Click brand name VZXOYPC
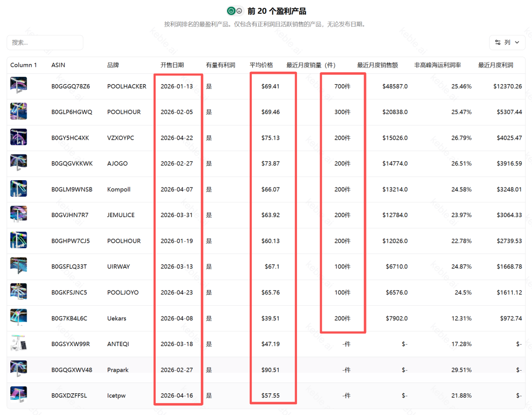 121,138
